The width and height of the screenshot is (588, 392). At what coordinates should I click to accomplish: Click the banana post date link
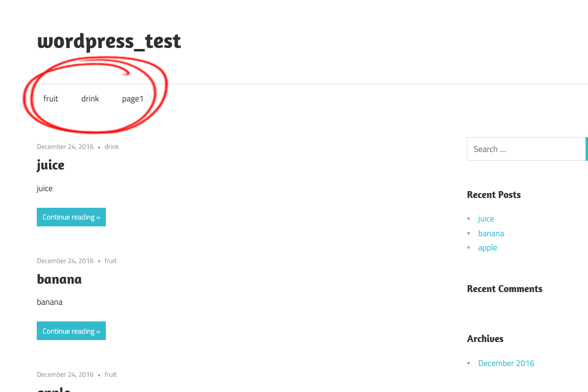65,261
